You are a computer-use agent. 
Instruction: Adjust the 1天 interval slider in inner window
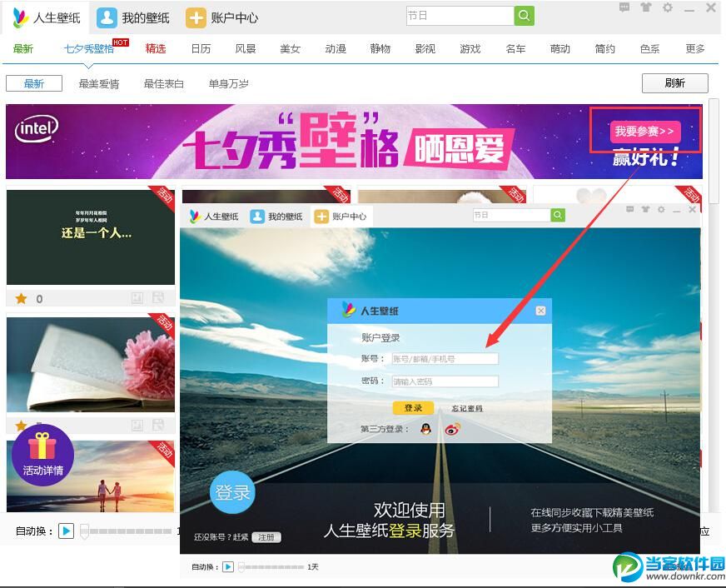(x=271, y=566)
